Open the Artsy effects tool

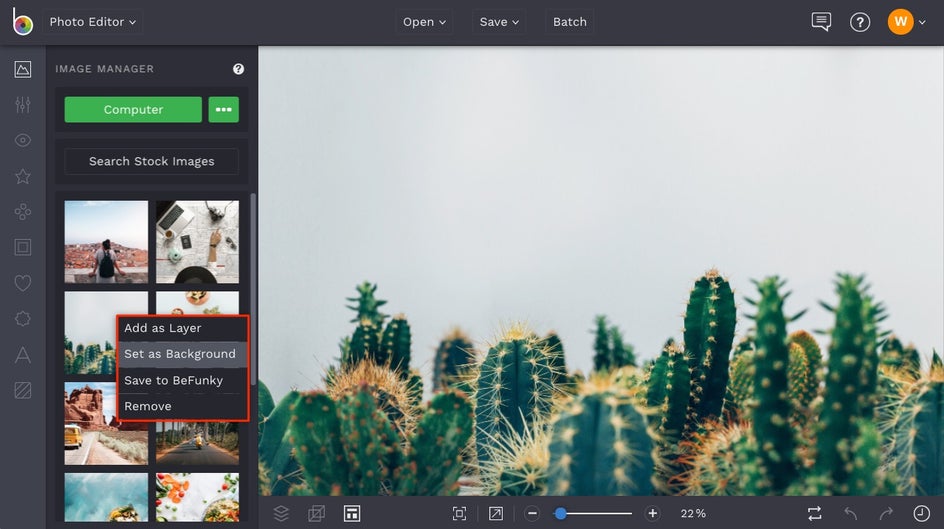tap(22, 212)
